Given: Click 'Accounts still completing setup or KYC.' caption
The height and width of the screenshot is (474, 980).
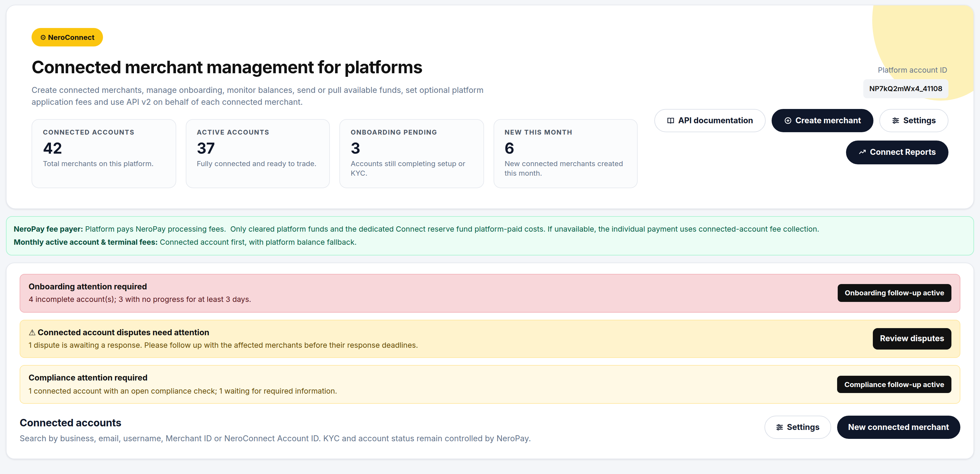Looking at the screenshot, I should [x=408, y=168].
